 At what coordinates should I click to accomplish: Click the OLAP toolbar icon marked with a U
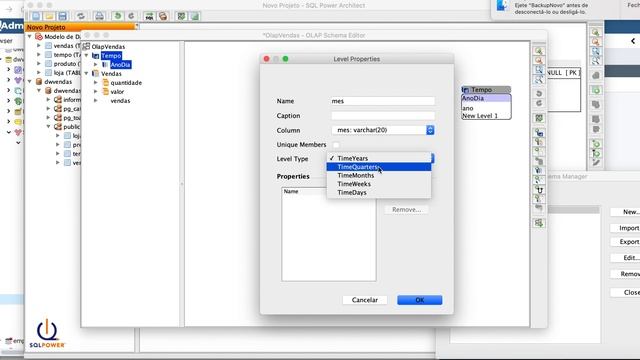(539, 189)
